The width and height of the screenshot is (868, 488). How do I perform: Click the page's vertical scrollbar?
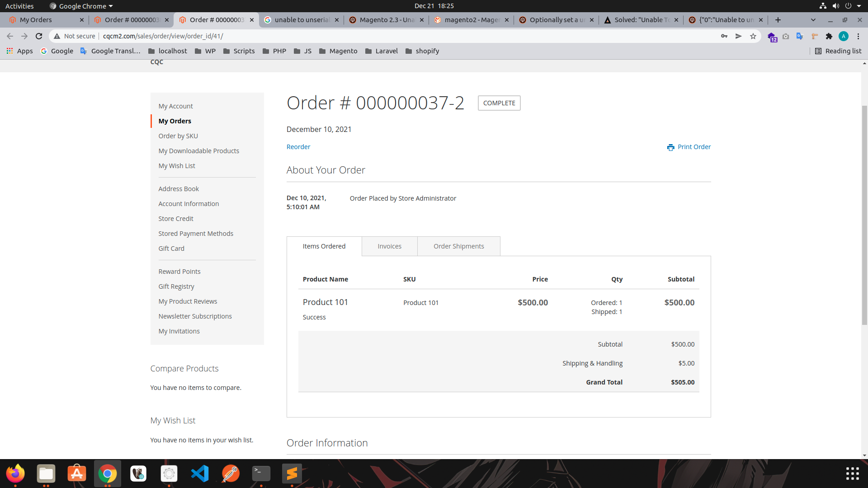tap(864, 215)
